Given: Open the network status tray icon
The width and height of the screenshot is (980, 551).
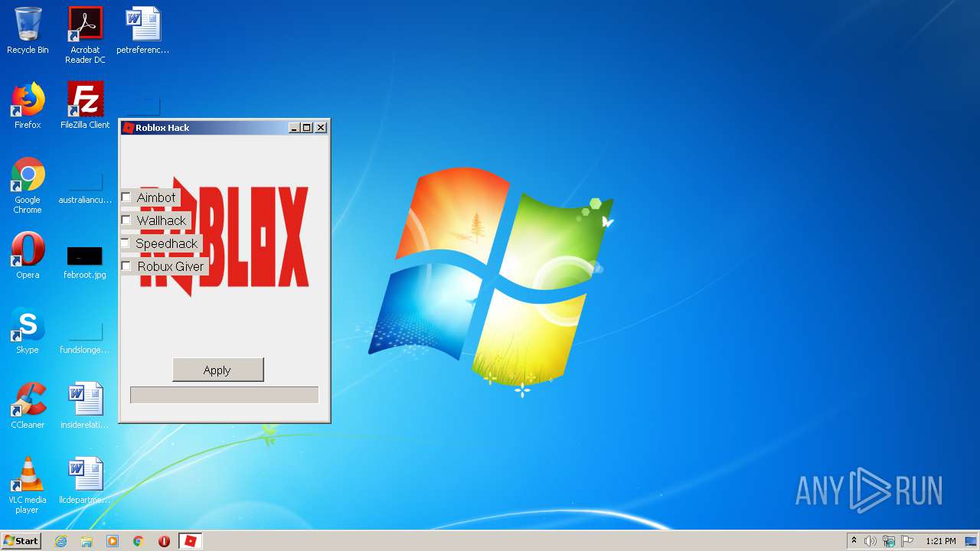Looking at the screenshot, I should coord(889,541).
